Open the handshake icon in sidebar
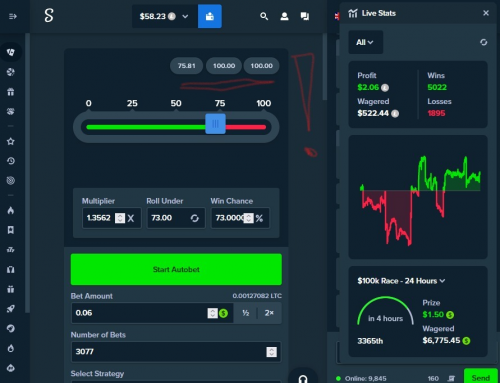The width and height of the screenshot is (500, 383). click(x=11, y=111)
